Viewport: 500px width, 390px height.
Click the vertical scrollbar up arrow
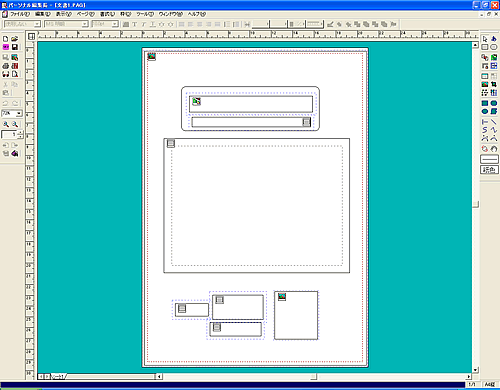pyautogui.click(x=475, y=45)
